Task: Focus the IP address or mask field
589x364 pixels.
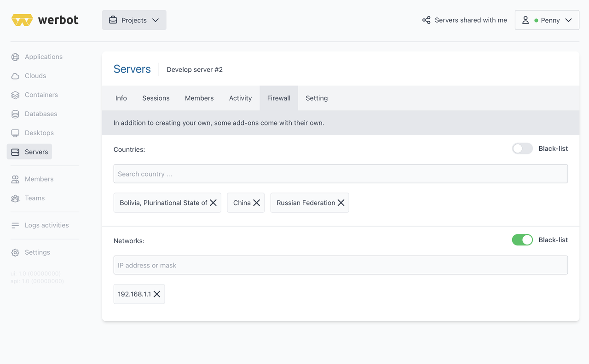Action: pyautogui.click(x=341, y=265)
